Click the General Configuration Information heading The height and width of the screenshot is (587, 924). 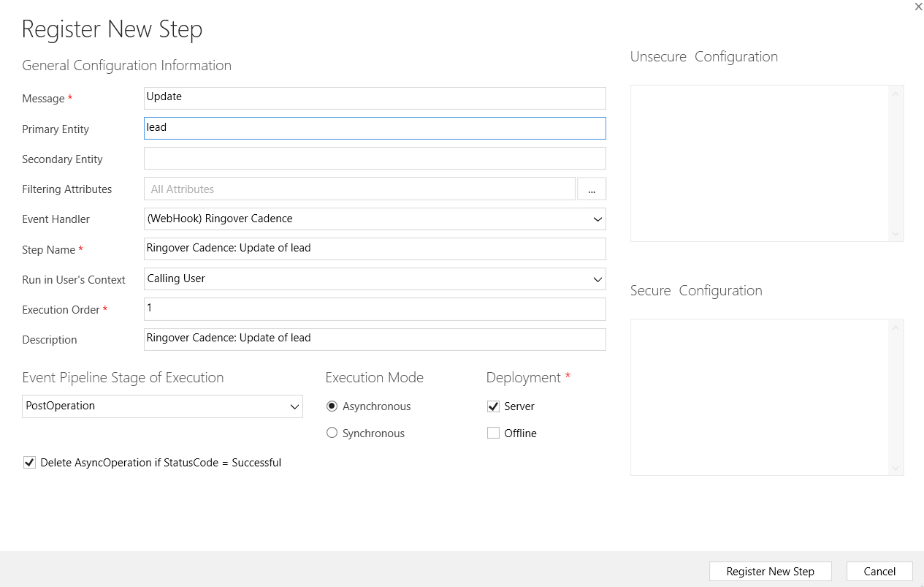[126, 65]
